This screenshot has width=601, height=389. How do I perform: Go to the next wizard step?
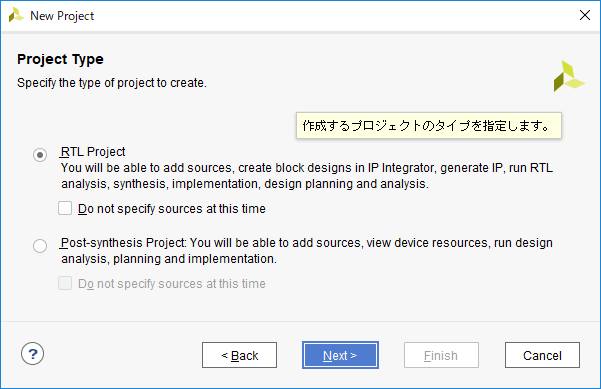point(340,355)
